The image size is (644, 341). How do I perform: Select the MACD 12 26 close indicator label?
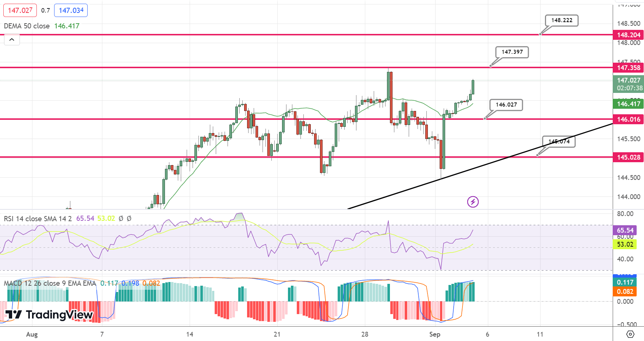[50, 283]
